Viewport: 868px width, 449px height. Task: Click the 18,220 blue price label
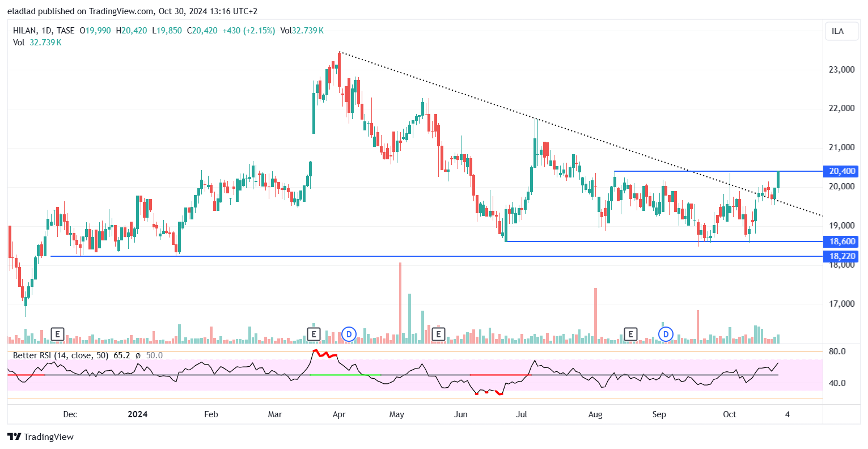(842, 256)
